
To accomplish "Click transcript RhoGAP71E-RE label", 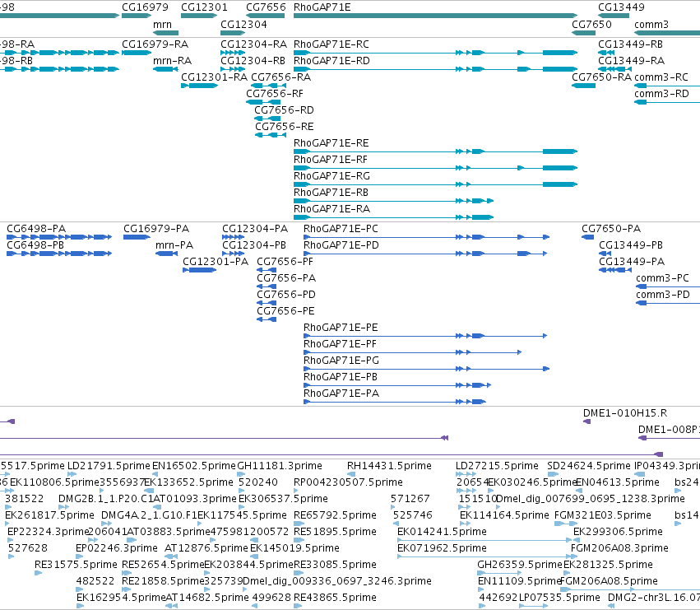I will [x=331, y=143].
